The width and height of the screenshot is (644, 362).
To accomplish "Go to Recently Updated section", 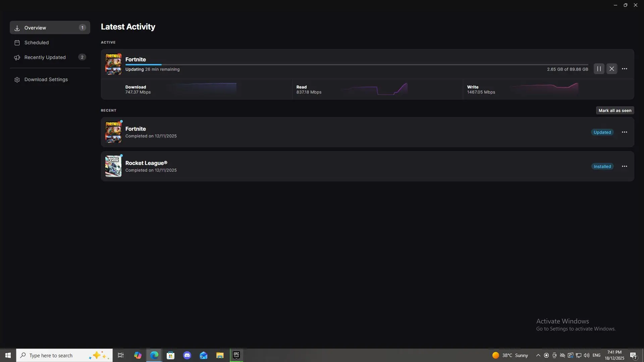I will tap(45, 57).
